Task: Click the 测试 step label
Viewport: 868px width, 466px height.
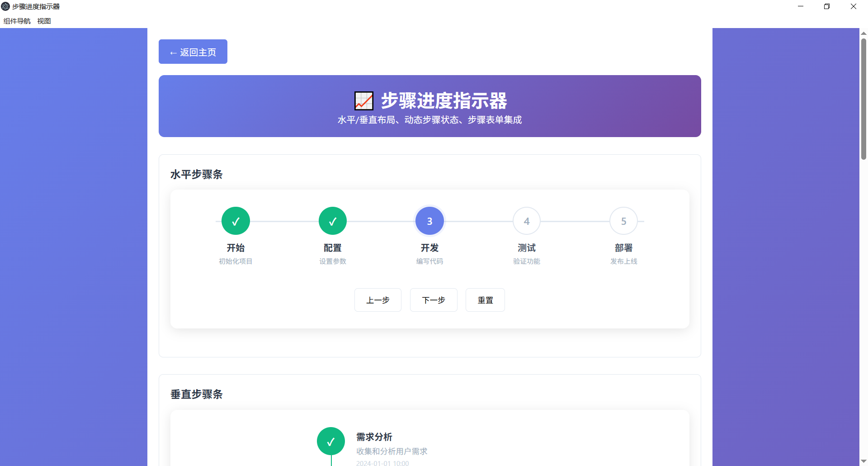Action: (x=527, y=248)
